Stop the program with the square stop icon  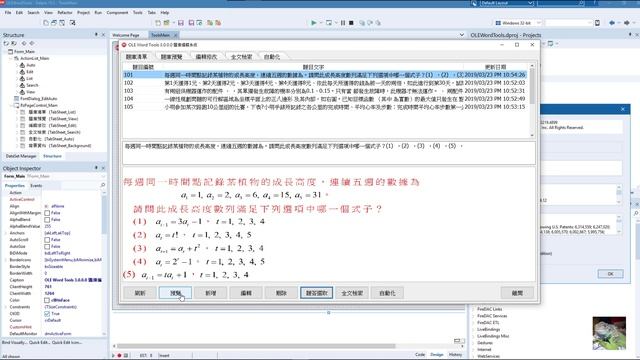351,23
